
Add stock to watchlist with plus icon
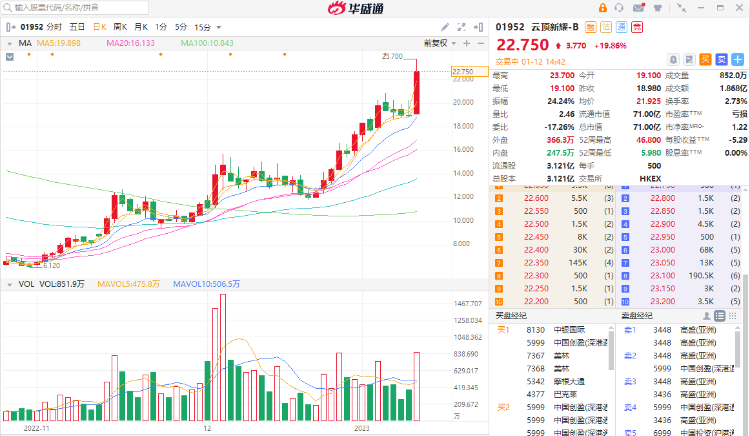pyautogui.click(x=738, y=60)
